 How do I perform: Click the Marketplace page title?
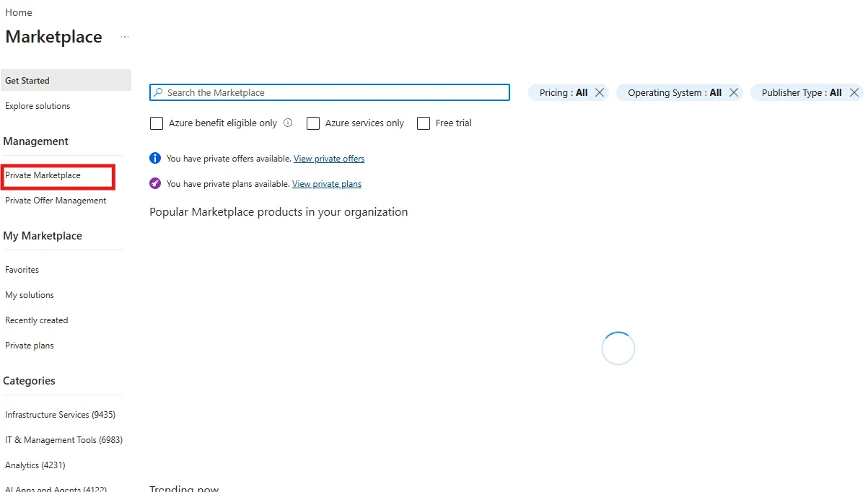coord(54,37)
